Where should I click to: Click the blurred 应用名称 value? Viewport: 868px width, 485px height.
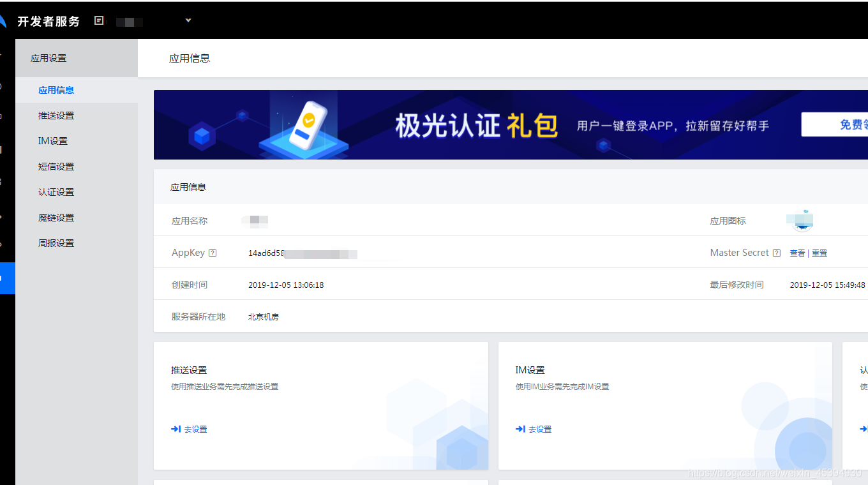tap(255, 221)
